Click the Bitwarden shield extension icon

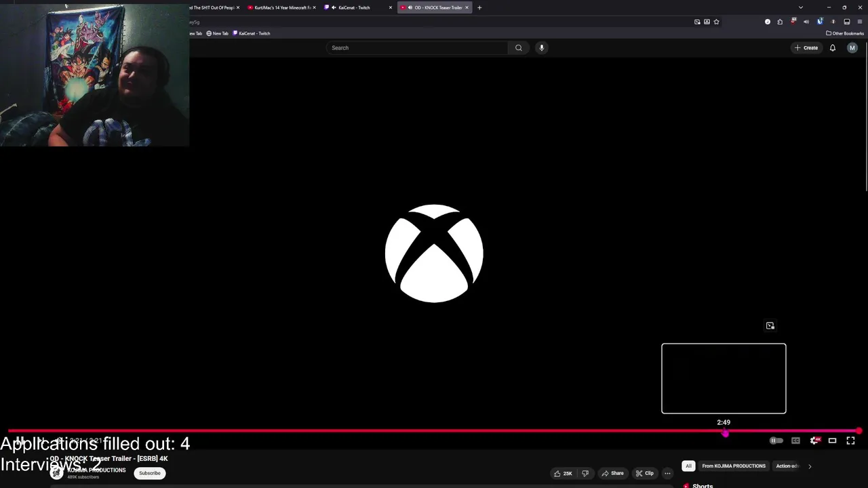pyautogui.click(x=820, y=22)
